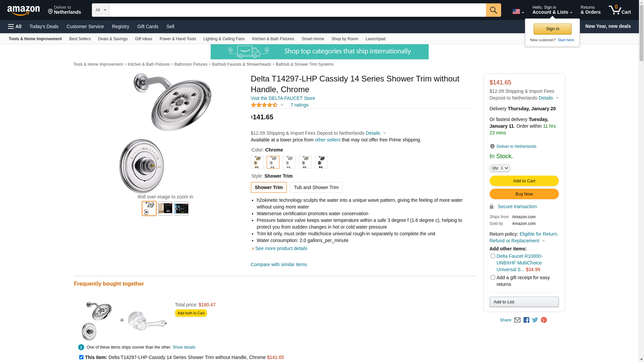Expand the search category All dropdown
The width and height of the screenshot is (644, 362).
pos(100,10)
